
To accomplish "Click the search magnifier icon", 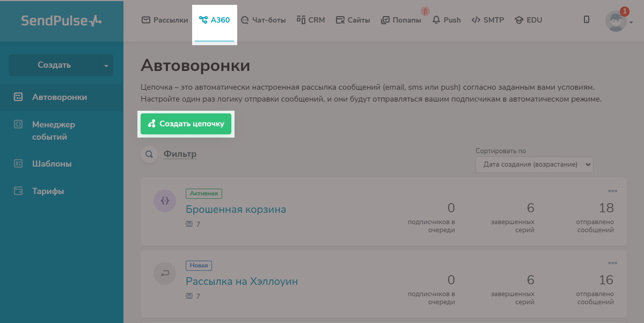I will (x=149, y=154).
